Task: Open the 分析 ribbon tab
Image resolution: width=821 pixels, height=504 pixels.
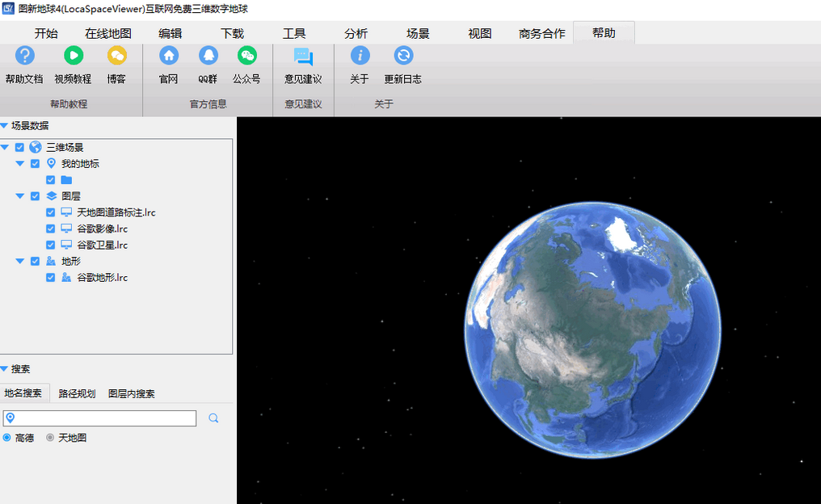Action: (x=356, y=33)
